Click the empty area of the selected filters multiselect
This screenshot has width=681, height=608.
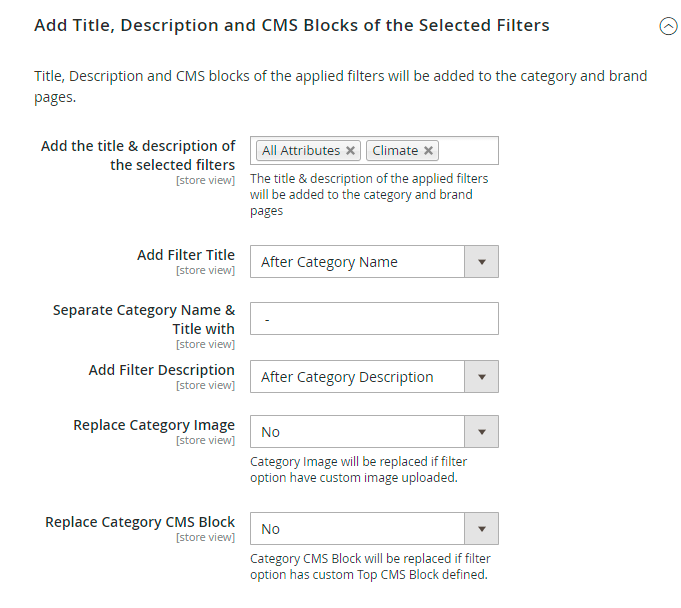tap(467, 151)
